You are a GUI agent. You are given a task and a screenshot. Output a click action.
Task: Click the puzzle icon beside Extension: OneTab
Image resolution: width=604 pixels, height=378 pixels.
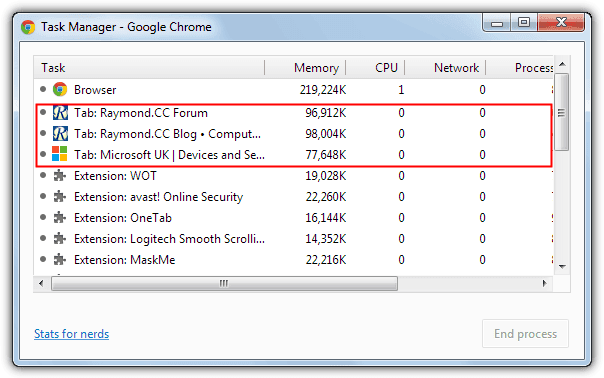tap(59, 217)
